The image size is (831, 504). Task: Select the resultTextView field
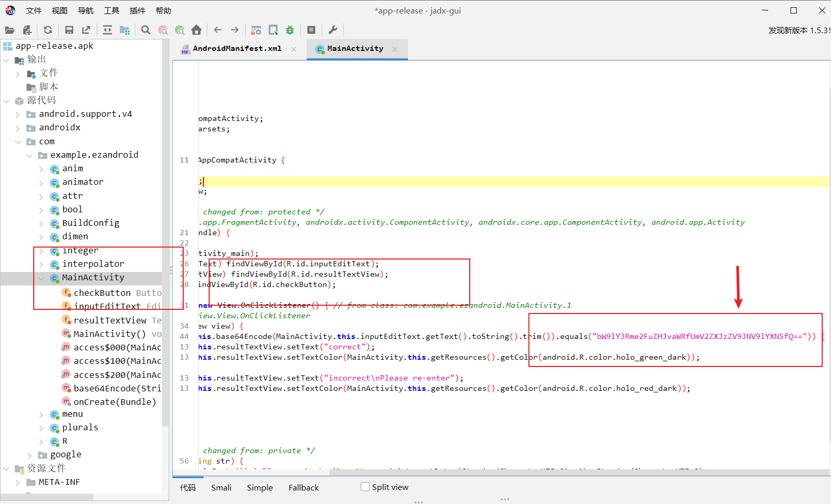(110, 320)
